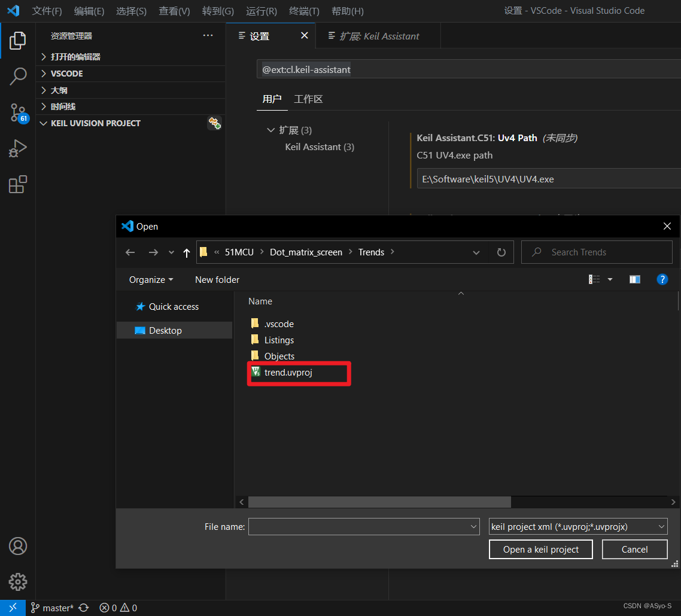Go up one folder level in dialog
Viewport: 681px width, 616px height.
pos(187,252)
